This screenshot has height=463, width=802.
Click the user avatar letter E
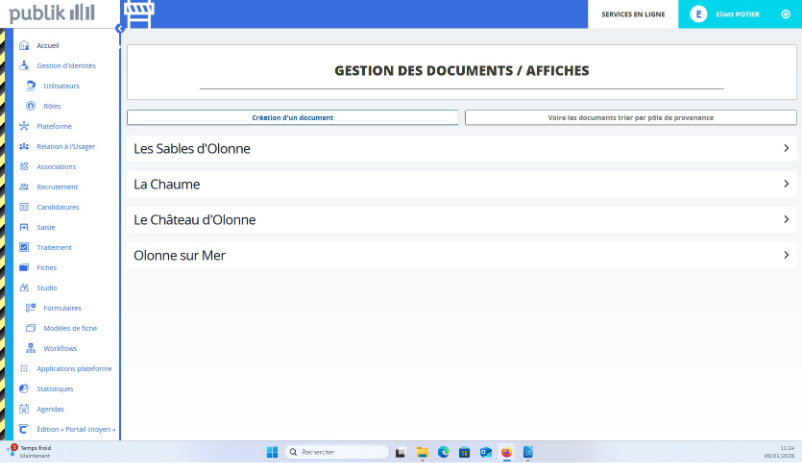(698, 14)
